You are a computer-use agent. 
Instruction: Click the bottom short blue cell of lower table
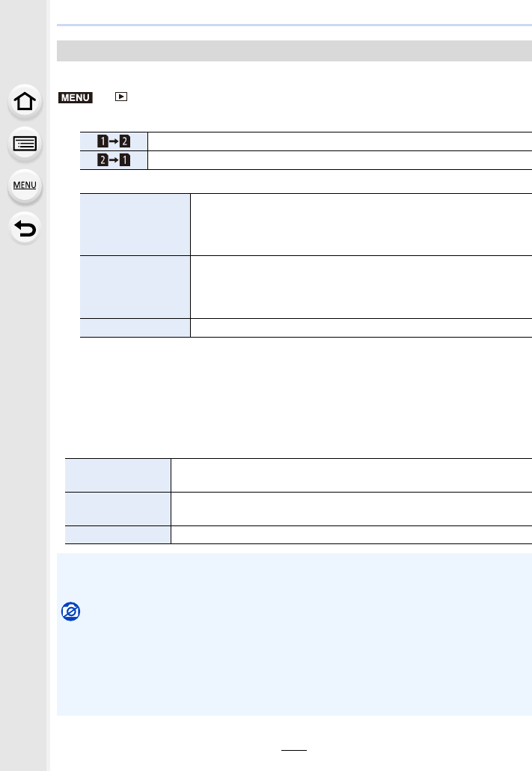[x=118, y=535]
